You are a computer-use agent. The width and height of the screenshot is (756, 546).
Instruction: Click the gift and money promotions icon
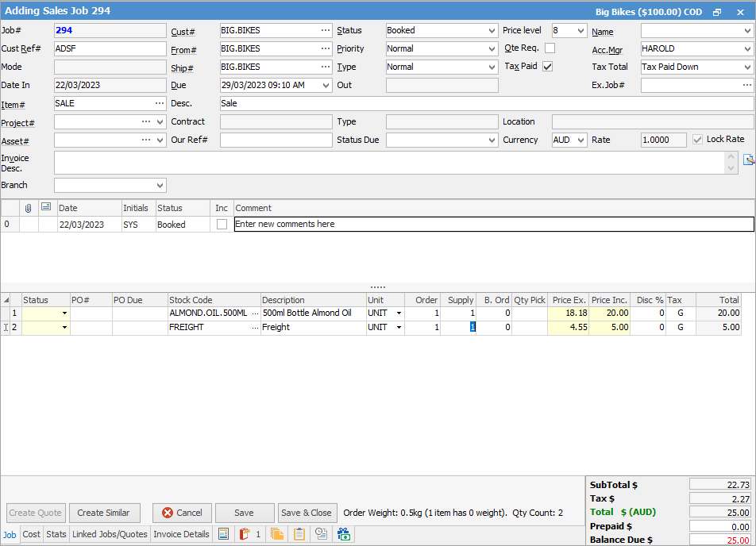coord(344,534)
